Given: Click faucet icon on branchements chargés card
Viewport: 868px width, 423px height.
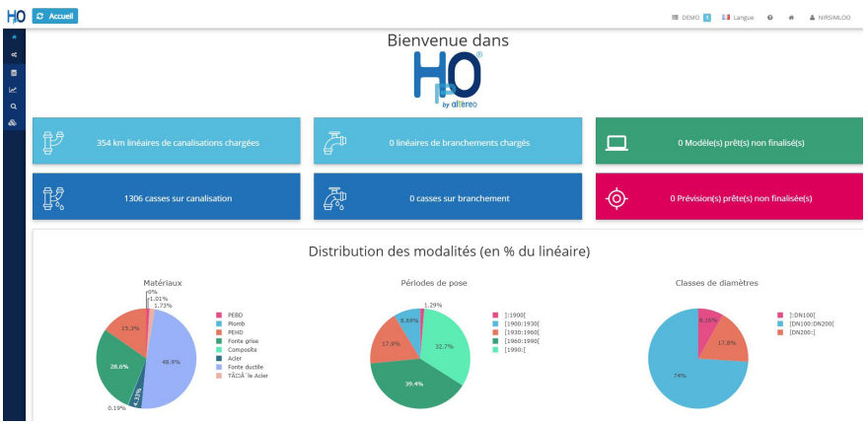Looking at the screenshot, I should (x=335, y=142).
